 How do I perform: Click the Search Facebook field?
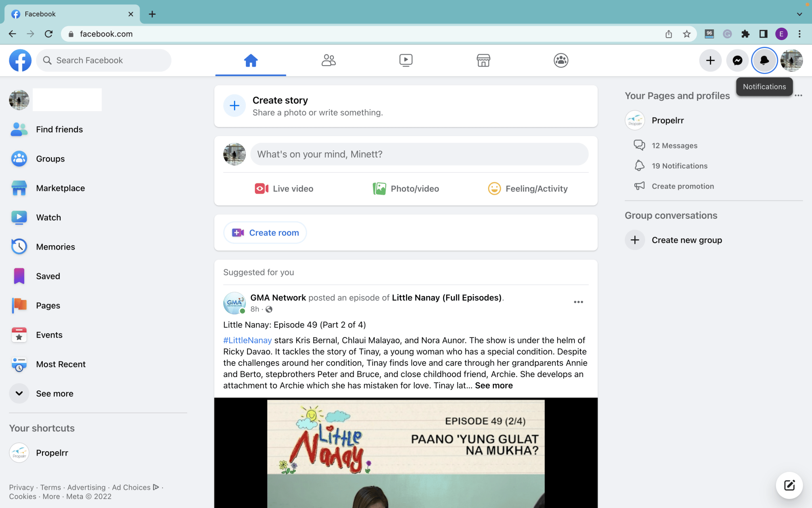(104, 60)
